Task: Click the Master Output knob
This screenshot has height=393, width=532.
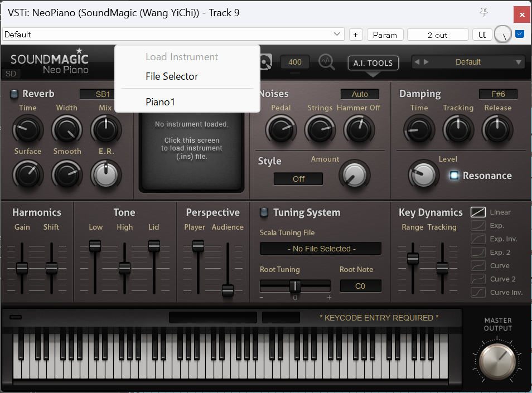Action: (x=497, y=361)
